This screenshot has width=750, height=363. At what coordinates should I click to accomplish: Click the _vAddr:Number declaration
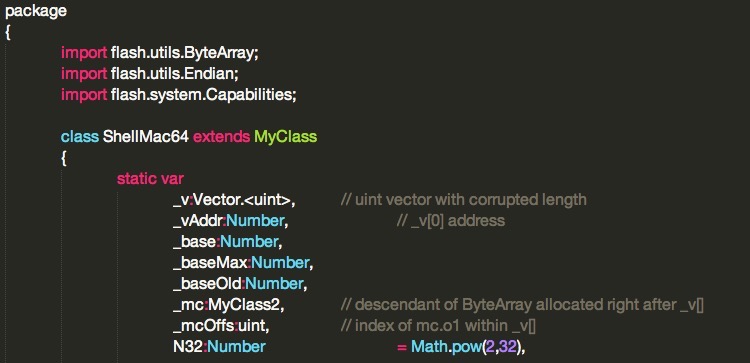coord(230,221)
